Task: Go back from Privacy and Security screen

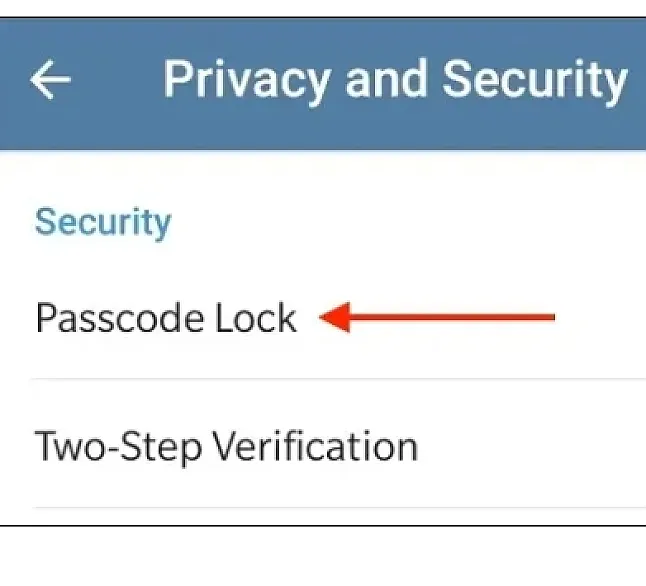Action: tap(50, 80)
